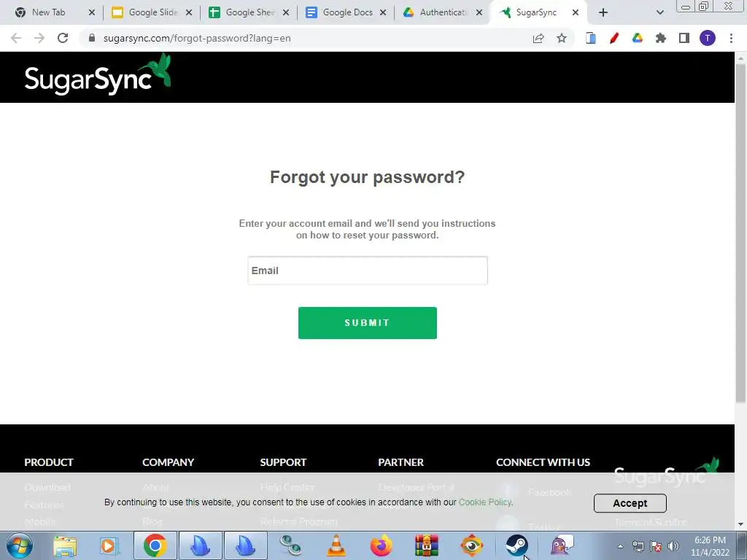
Task: Click the green SUBMIT button
Action: (x=368, y=323)
